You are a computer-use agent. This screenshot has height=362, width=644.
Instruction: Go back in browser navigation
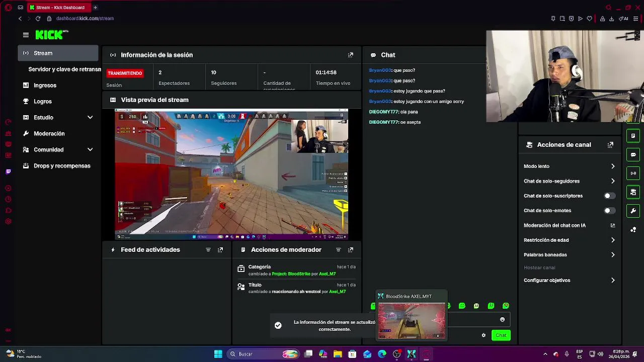coord(20,19)
